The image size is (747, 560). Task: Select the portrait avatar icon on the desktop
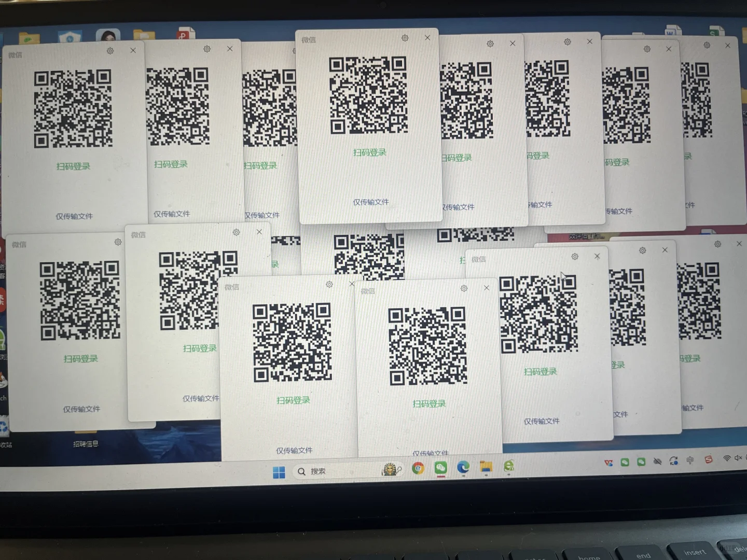click(x=108, y=35)
